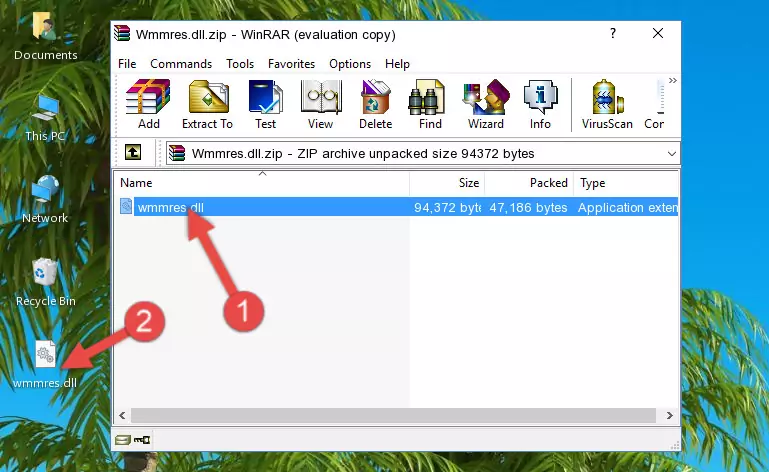Run the Test archive tool

pos(265,105)
